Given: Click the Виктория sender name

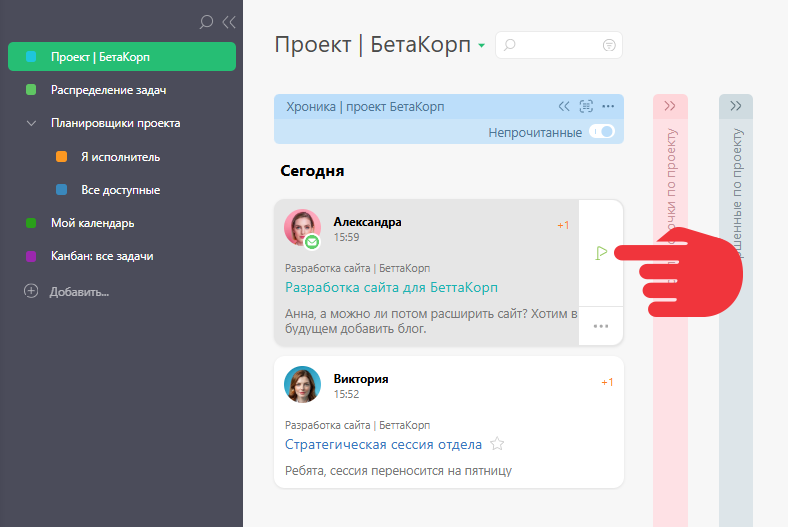Looking at the screenshot, I should 361,379.
